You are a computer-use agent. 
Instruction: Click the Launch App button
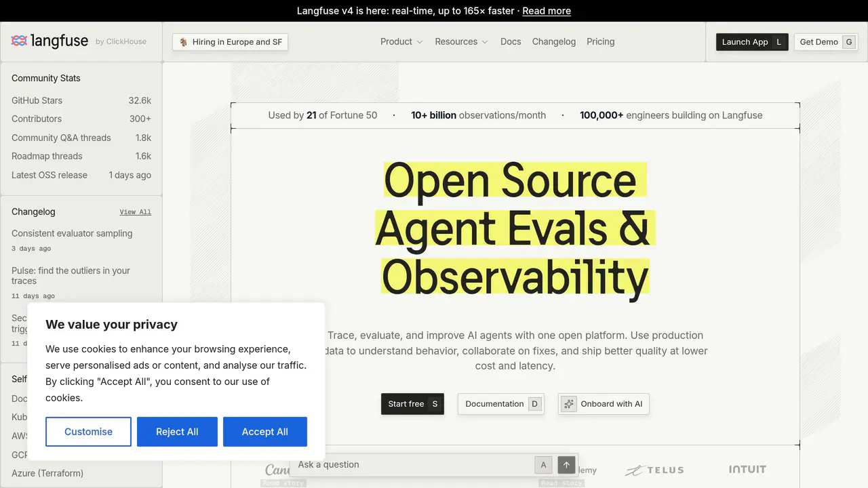click(x=752, y=42)
